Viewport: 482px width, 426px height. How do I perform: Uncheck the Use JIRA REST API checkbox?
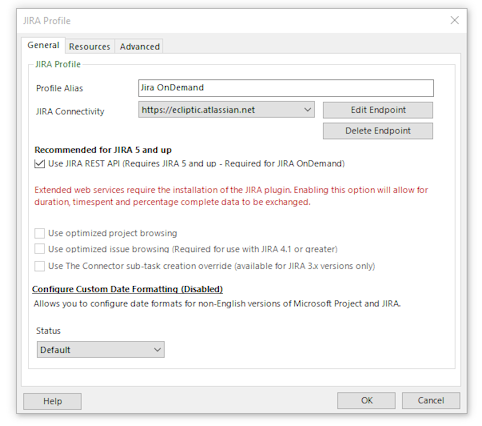(40, 164)
